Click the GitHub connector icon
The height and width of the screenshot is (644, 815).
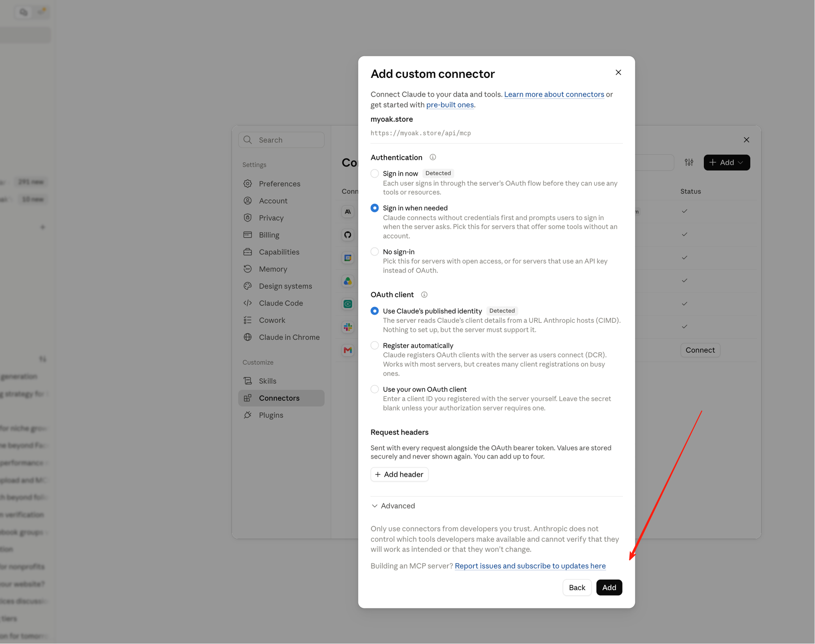tap(348, 235)
